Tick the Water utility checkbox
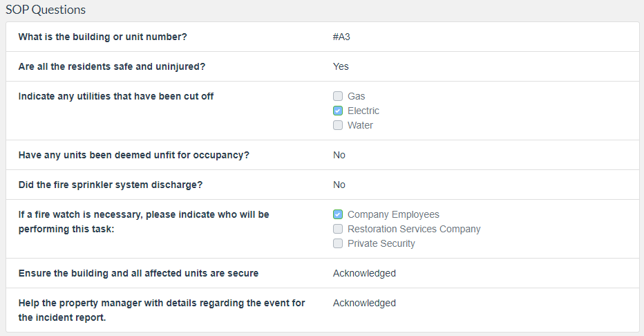 (x=338, y=125)
